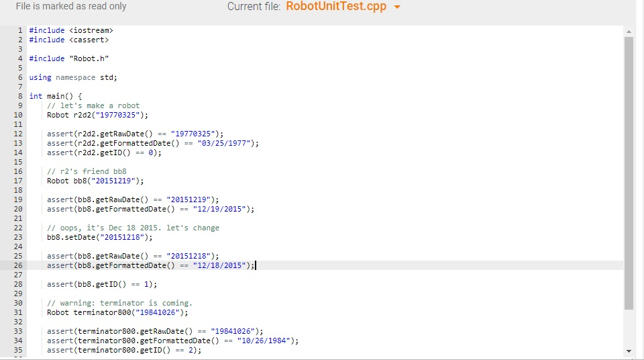Viewport: 644px width, 360px height.
Task: Click the '#include "Robot.h"' line
Action: pos(68,58)
